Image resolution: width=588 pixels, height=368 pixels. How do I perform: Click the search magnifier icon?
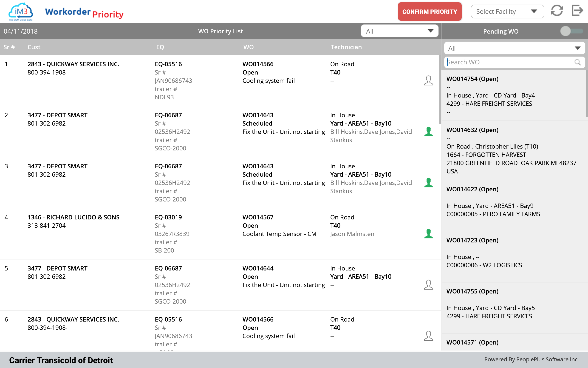(x=578, y=62)
